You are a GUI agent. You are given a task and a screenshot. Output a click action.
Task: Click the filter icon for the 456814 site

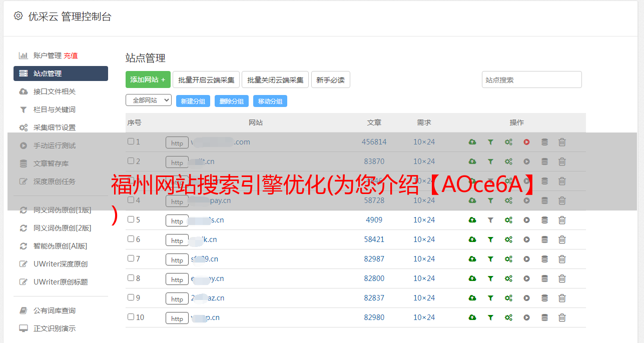pyautogui.click(x=490, y=142)
